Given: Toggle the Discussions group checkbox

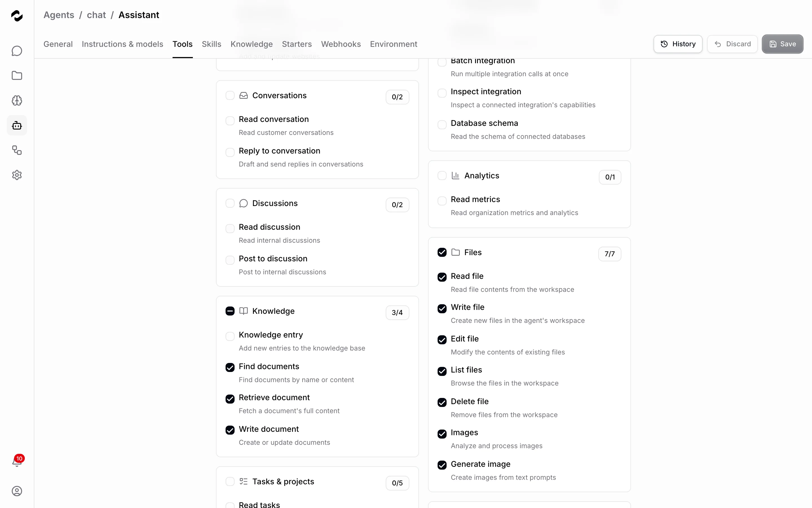Looking at the screenshot, I should [230, 203].
